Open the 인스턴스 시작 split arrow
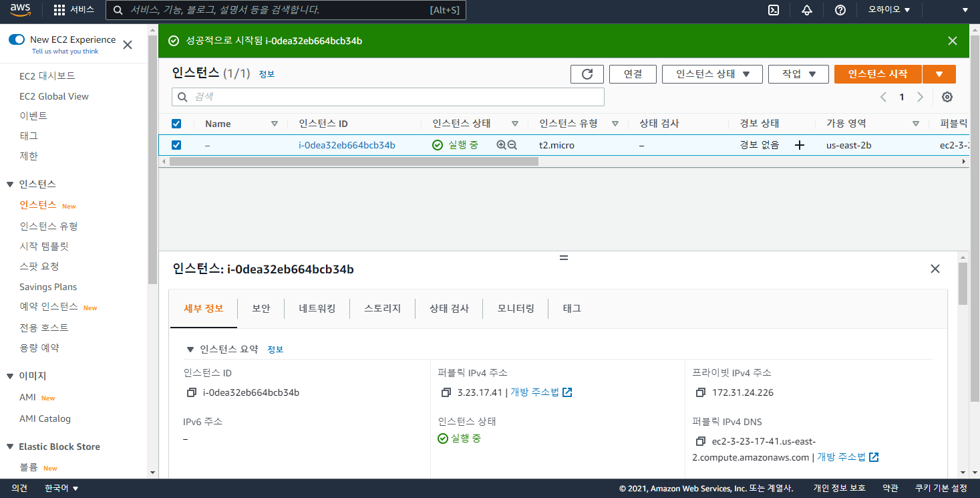Image resolution: width=980 pixels, height=498 pixels. pyautogui.click(x=939, y=74)
